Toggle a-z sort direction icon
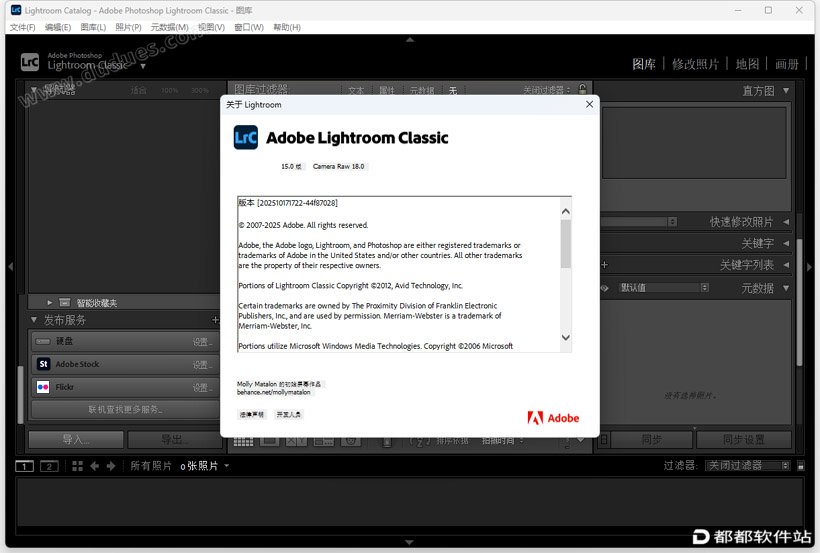The image size is (820, 553). click(419, 442)
